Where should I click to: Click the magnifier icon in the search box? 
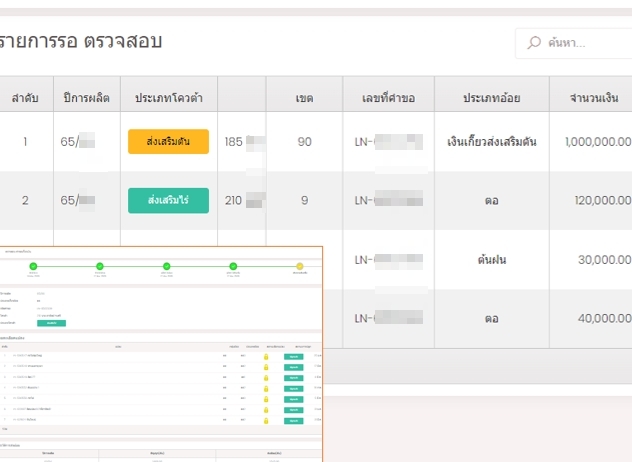click(x=534, y=43)
